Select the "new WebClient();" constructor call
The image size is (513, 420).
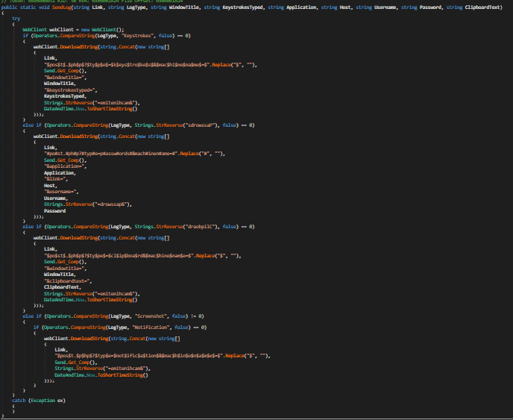point(103,29)
